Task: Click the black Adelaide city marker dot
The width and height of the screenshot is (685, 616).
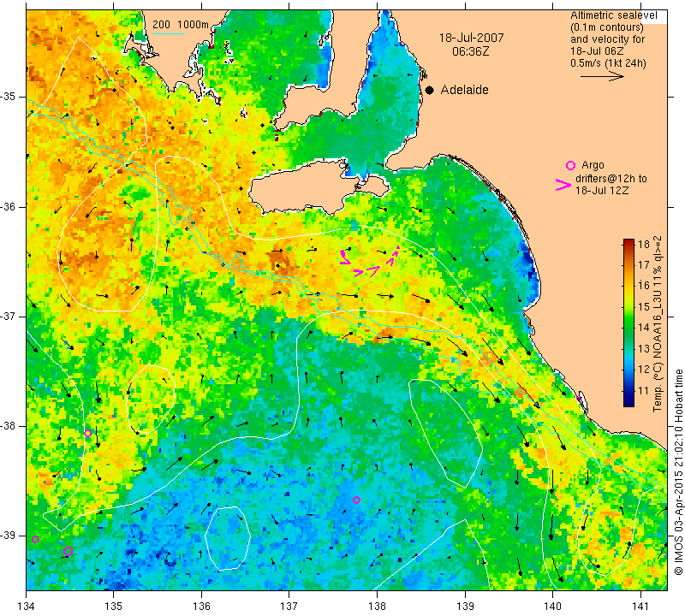Action: 430,90
